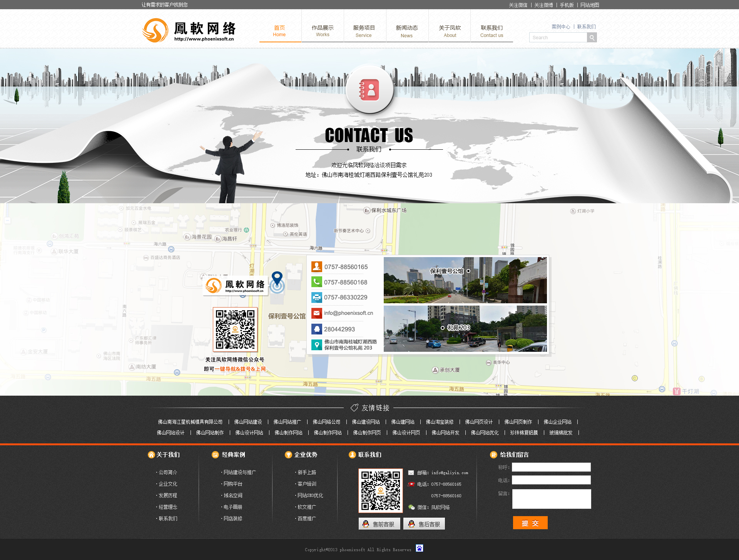Click the QQ bell icon beside 280442993

tap(316, 329)
